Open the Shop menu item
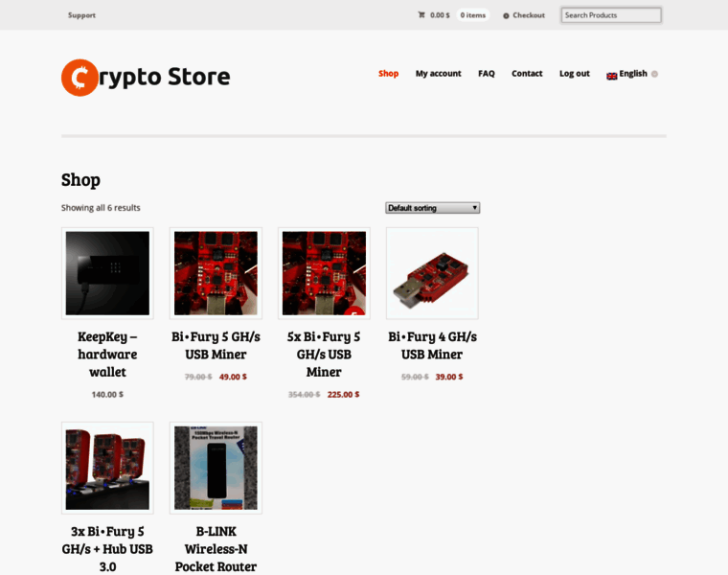 388,74
